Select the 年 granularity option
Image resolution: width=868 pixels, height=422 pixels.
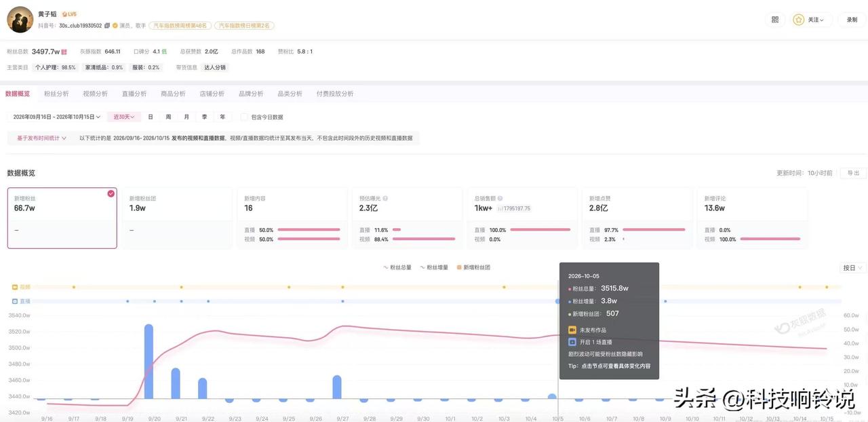click(x=222, y=117)
